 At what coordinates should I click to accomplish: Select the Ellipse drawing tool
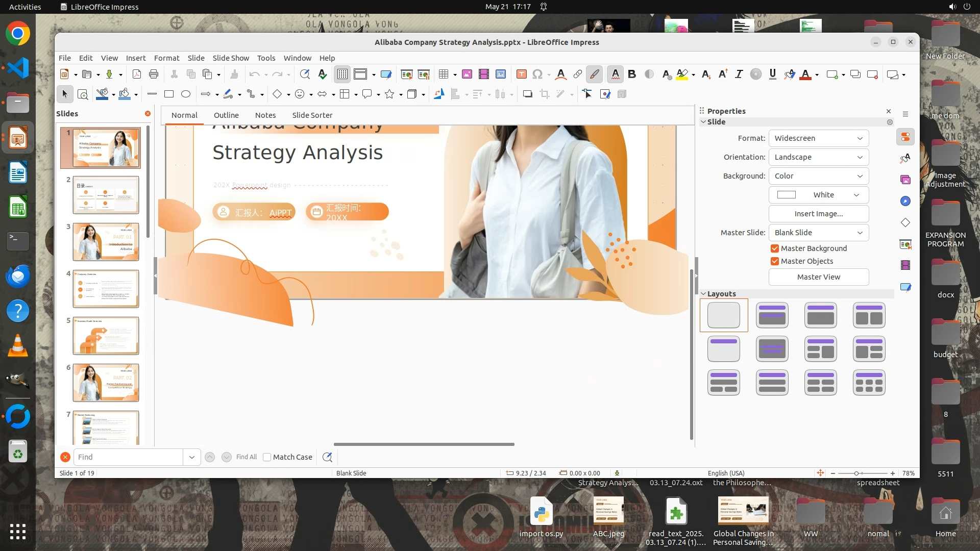186,94
